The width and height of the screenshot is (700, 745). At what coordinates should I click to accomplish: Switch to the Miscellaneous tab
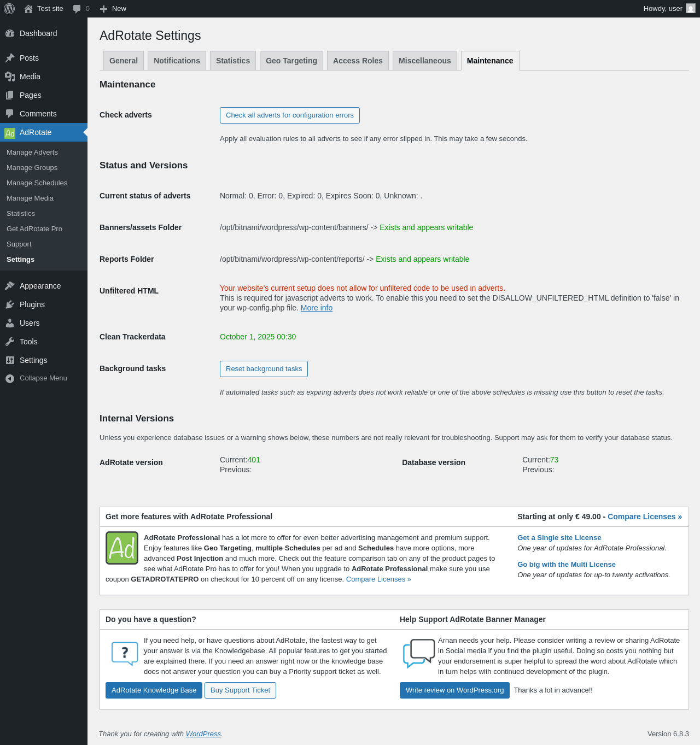tap(425, 61)
